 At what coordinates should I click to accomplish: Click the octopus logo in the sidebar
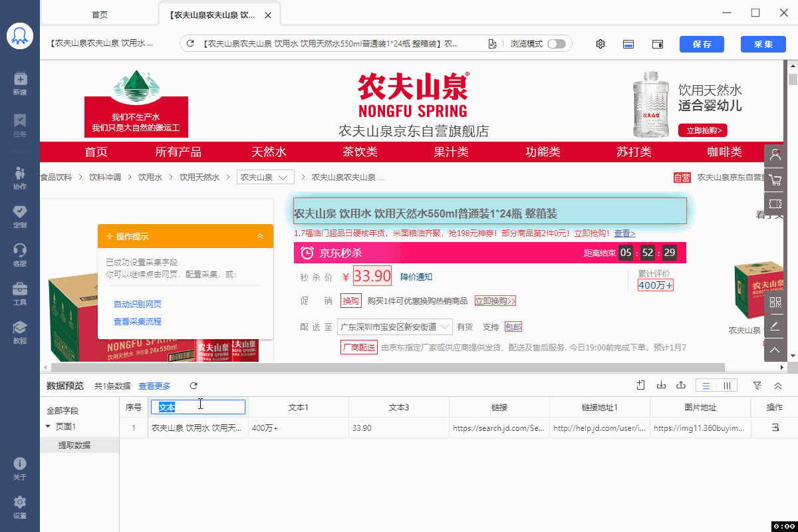(20, 35)
